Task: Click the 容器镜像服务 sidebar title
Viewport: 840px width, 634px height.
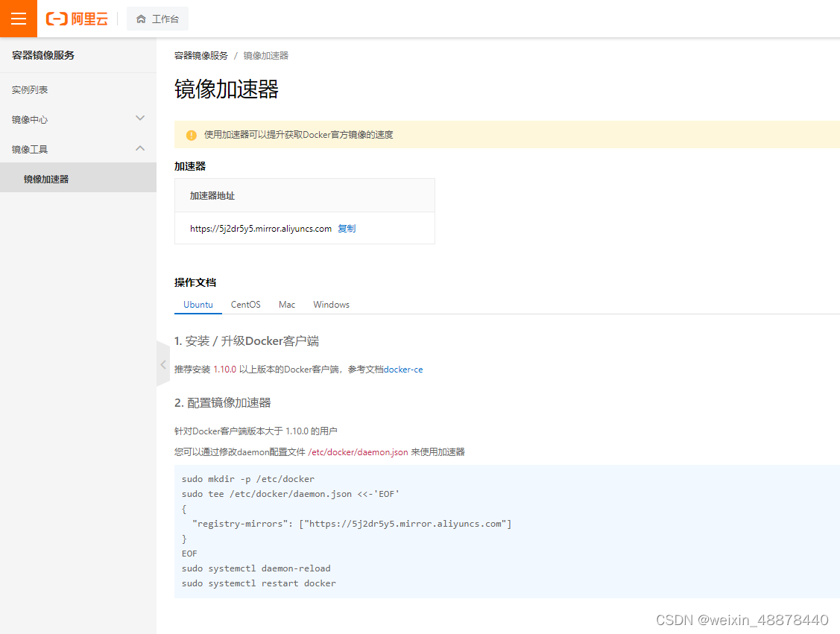Action: [43, 55]
